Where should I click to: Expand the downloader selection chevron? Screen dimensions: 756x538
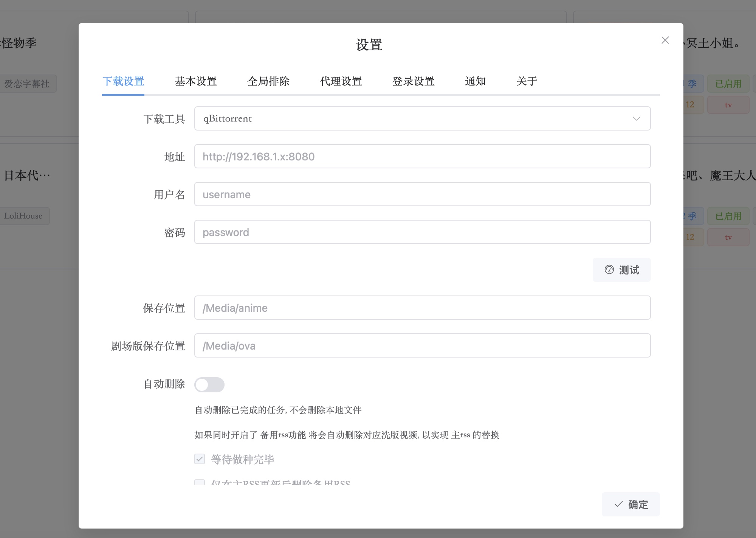tap(637, 118)
